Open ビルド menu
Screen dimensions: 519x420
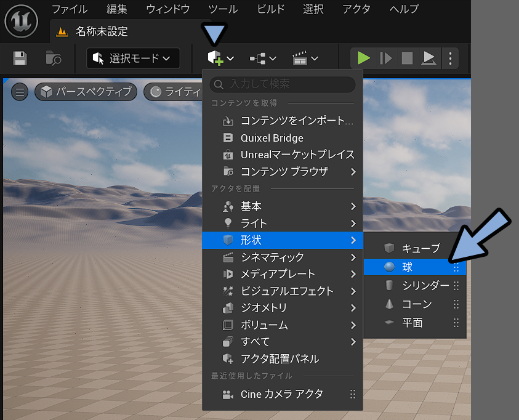pyautogui.click(x=271, y=9)
